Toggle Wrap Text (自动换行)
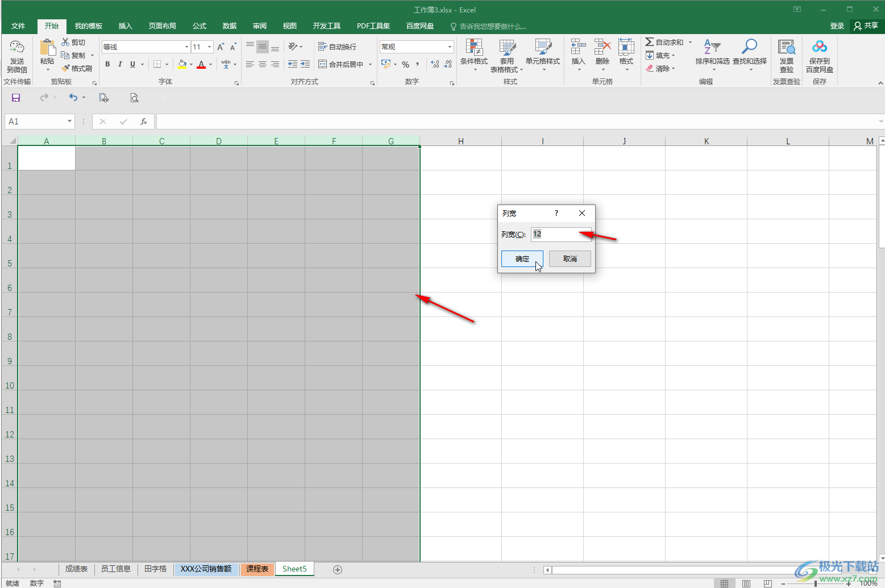Image resolution: width=885 pixels, height=588 pixels. pos(337,47)
